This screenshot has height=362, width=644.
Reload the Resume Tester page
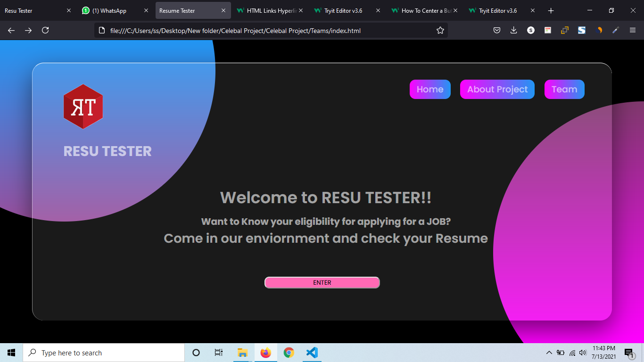pyautogui.click(x=45, y=30)
